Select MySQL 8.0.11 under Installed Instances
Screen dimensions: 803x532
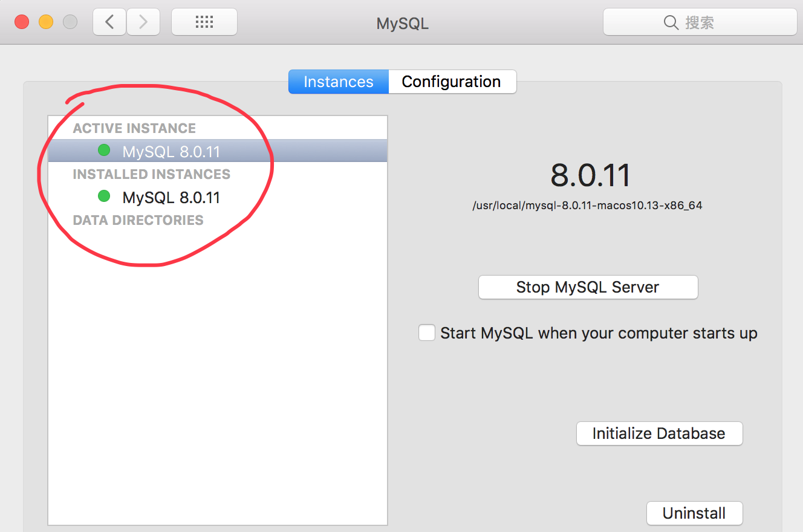coord(218,197)
